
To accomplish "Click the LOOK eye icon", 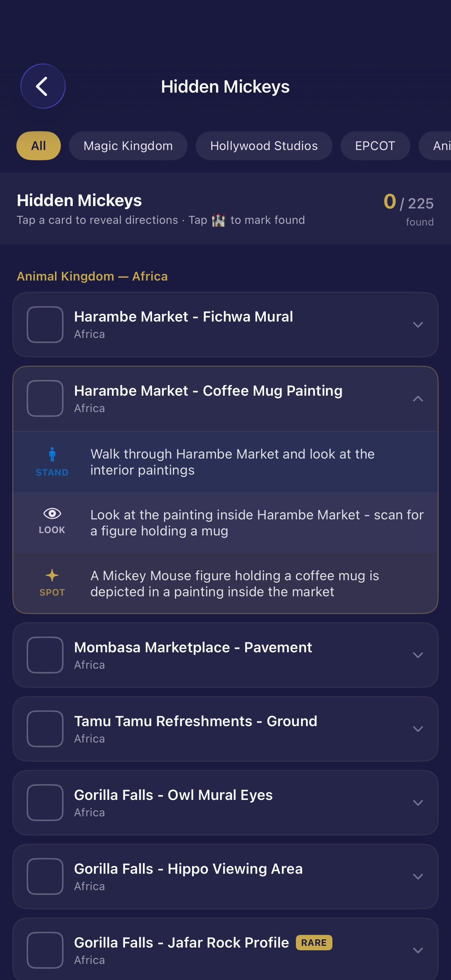I will tap(52, 514).
